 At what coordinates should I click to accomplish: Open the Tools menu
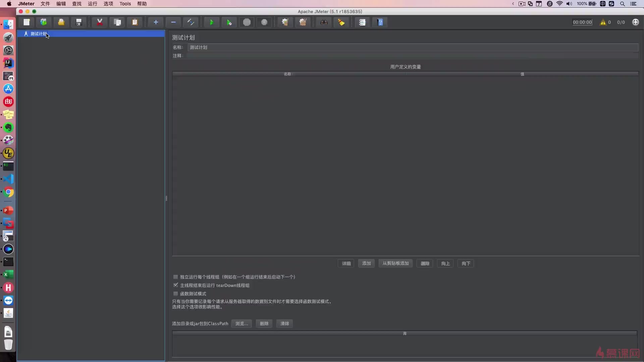pyautogui.click(x=125, y=4)
